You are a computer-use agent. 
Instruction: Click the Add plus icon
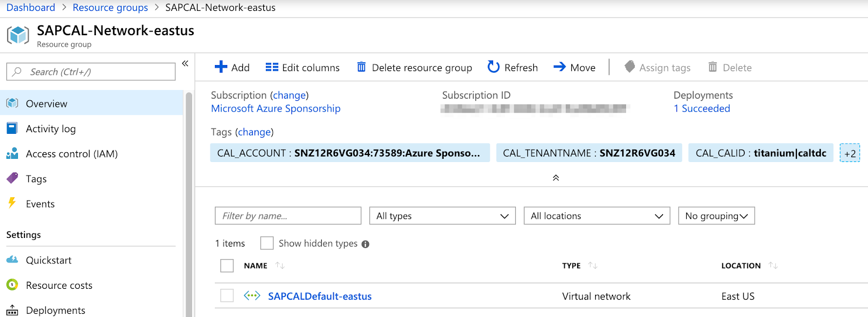221,67
